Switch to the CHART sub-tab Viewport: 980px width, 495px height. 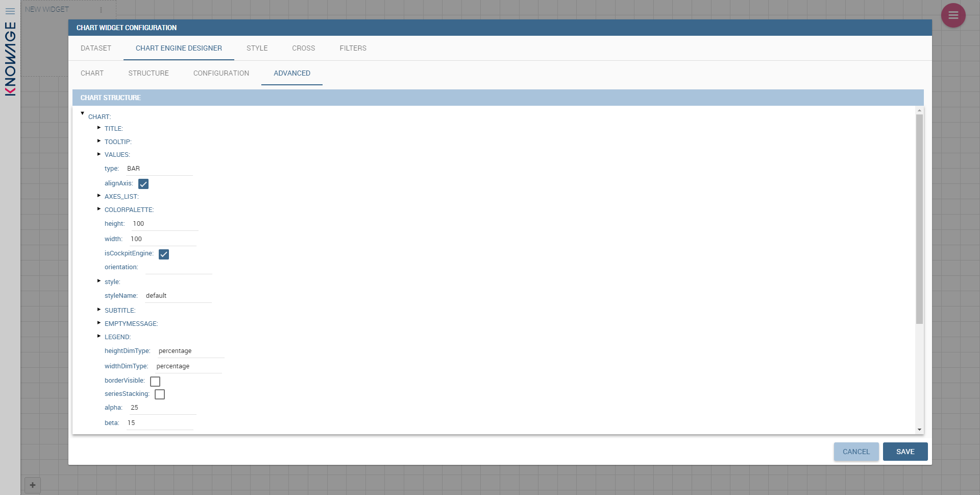coord(92,73)
